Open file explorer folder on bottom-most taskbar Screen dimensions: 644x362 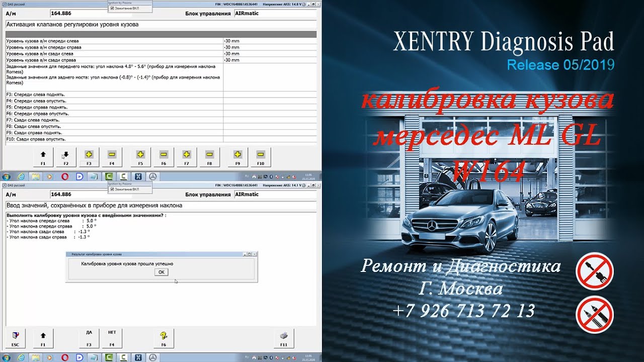(36, 357)
